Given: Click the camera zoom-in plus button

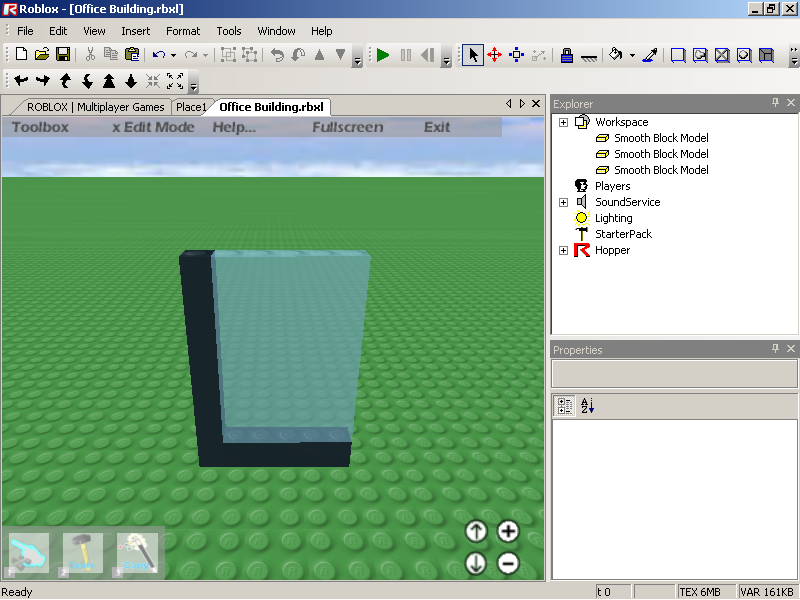Looking at the screenshot, I should click(x=508, y=532).
